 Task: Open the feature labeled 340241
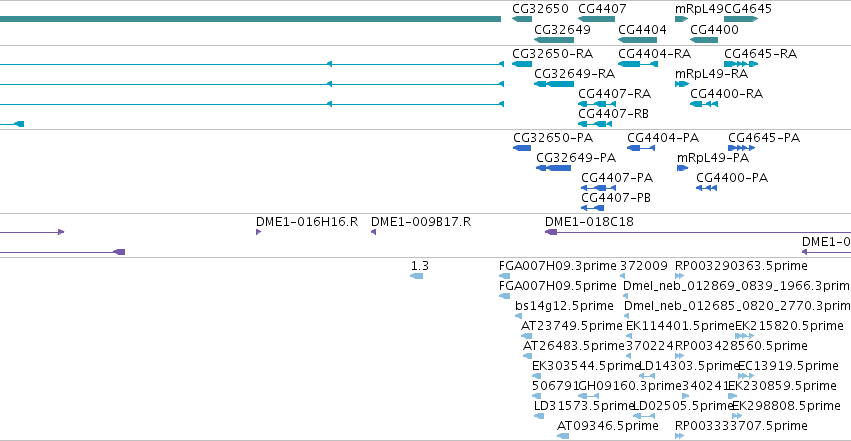(706, 386)
